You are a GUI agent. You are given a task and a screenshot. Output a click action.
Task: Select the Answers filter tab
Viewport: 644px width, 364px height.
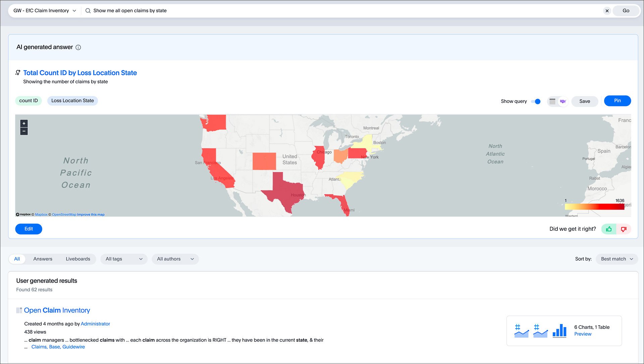tap(43, 259)
